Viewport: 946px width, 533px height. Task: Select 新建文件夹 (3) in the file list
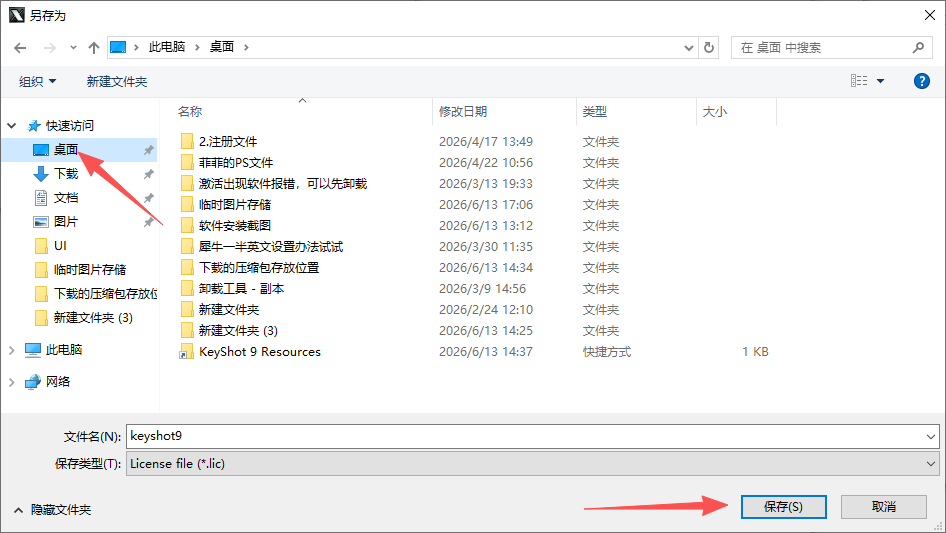[238, 331]
